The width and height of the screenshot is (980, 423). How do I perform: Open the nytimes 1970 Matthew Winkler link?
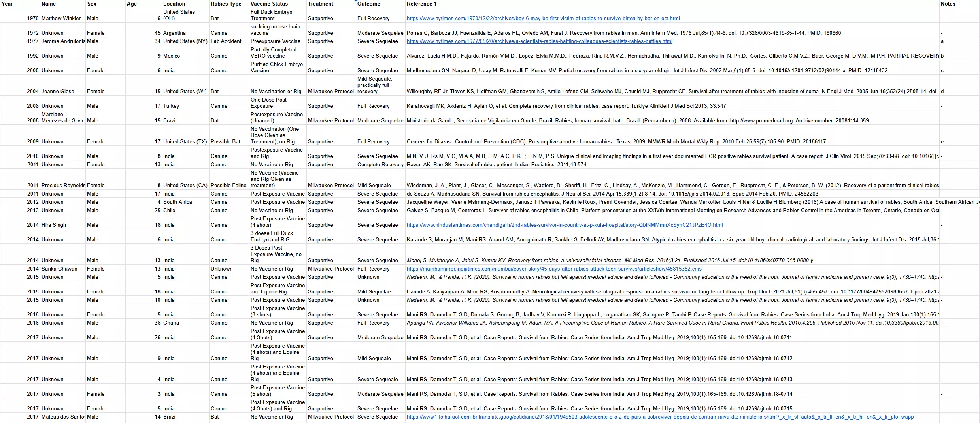coord(543,19)
